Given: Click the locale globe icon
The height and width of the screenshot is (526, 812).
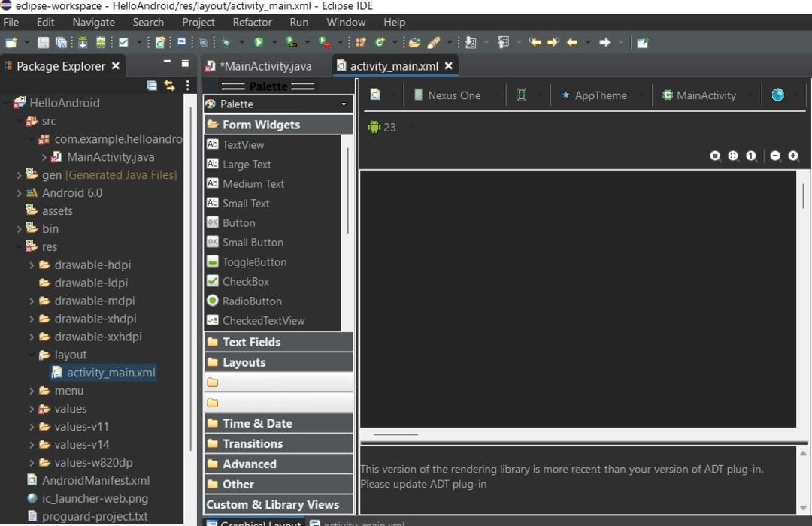Looking at the screenshot, I should [777, 95].
